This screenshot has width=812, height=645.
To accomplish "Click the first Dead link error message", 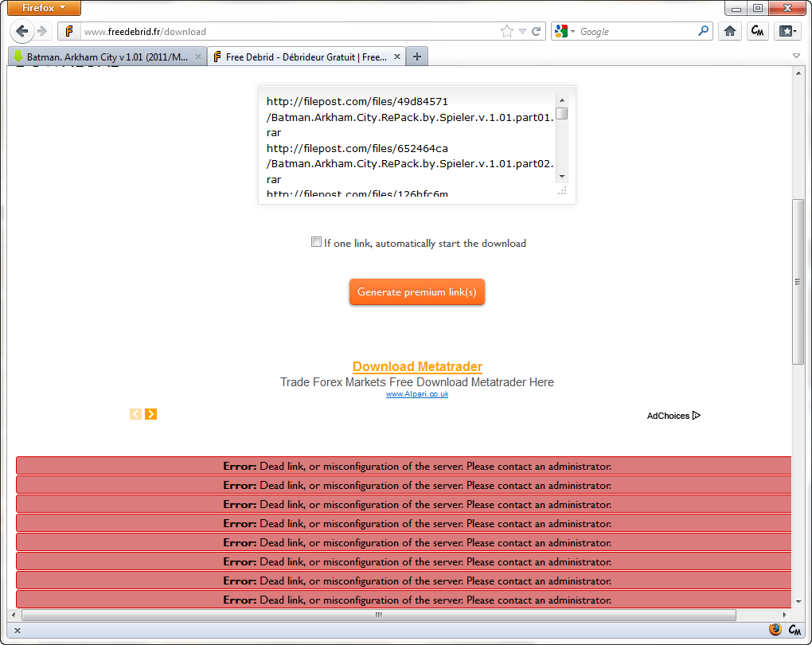I will 404,466.
